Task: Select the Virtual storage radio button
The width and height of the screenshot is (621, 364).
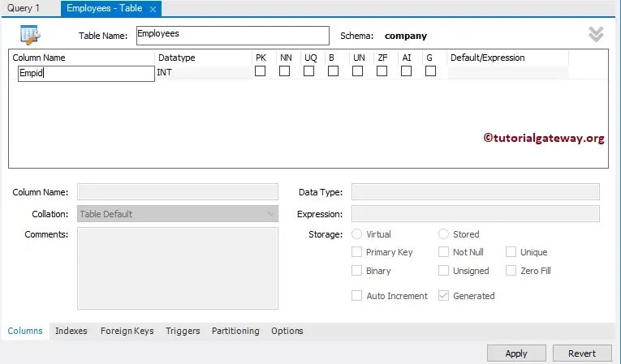Action: pyautogui.click(x=356, y=234)
